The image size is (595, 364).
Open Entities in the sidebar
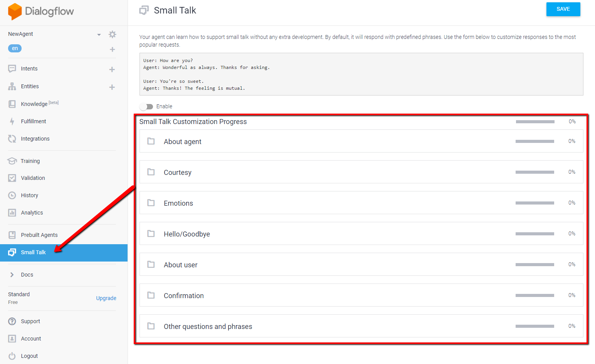tap(30, 86)
